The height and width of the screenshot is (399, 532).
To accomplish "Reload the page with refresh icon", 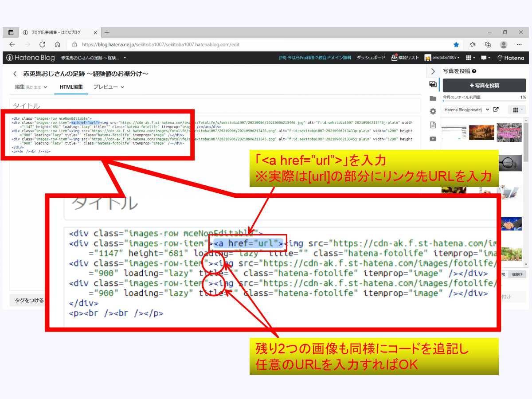I will [x=43, y=44].
